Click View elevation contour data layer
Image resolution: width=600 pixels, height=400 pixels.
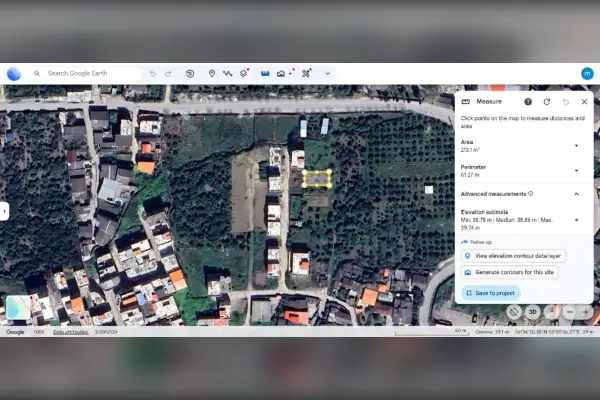pyautogui.click(x=513, y=256)
